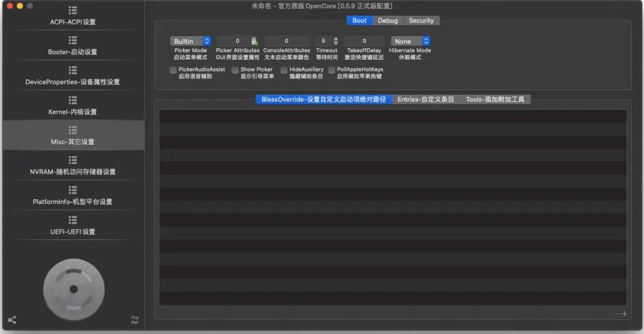Enable HideAuxiliary checkbox
Screen dimensions: 644x334
[284, 70]
